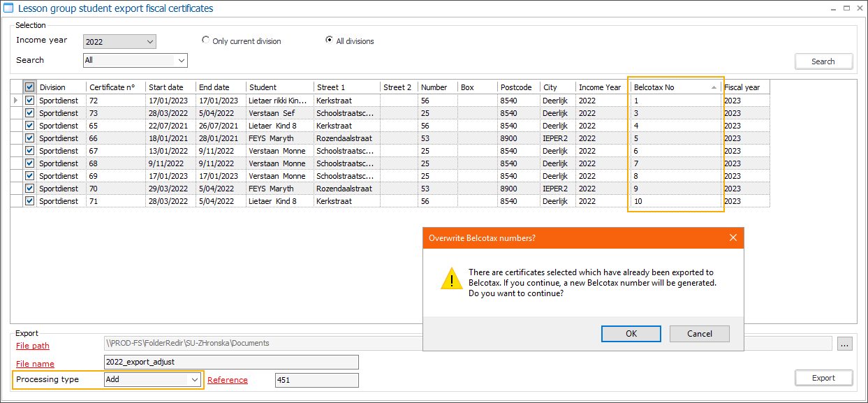Select the Only current division option
The image size is (868, 403).
pyautogui.click(x=206, y=41)
